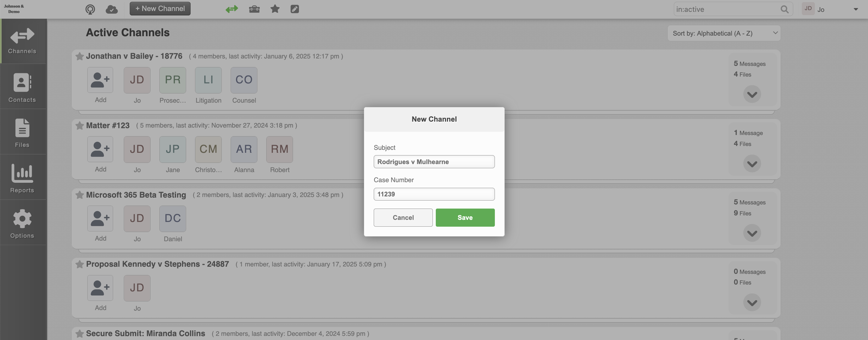The image size is (868, 340).
Task: Expand Microsoft 365 Beta Testing chevron
Action: 752,233
